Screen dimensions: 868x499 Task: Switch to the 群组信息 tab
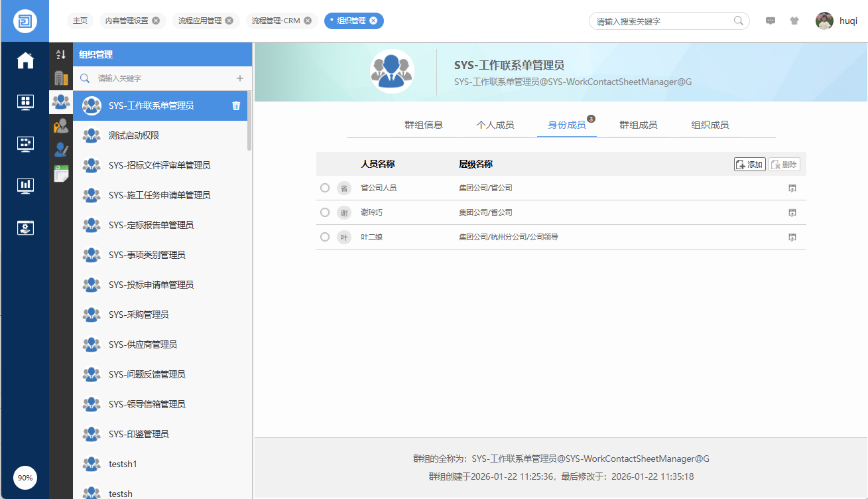(424, 125)
